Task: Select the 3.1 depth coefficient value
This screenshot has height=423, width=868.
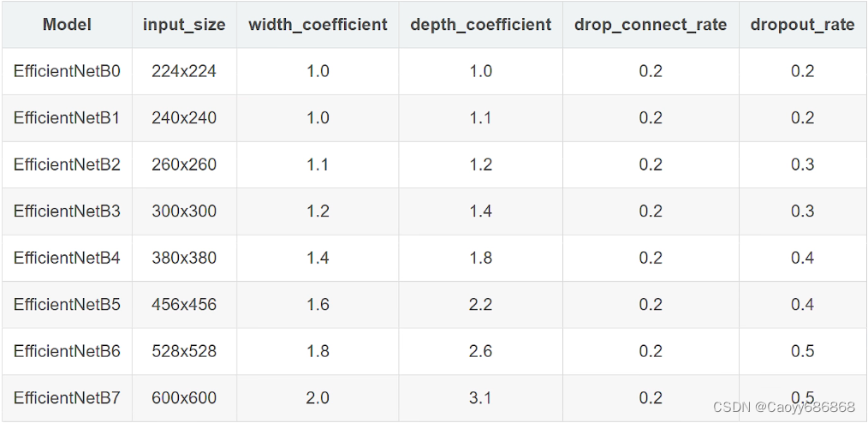Action: tap(480, 397)
